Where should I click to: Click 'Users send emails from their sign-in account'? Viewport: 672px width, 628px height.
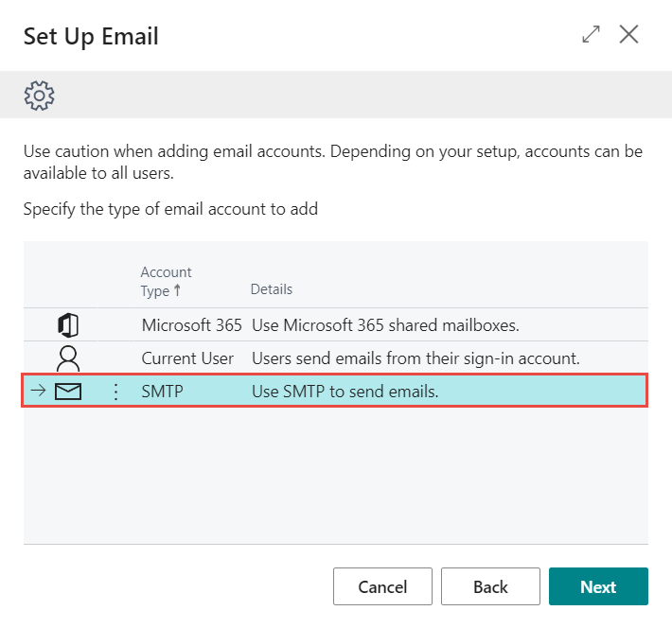pos(416,358)
